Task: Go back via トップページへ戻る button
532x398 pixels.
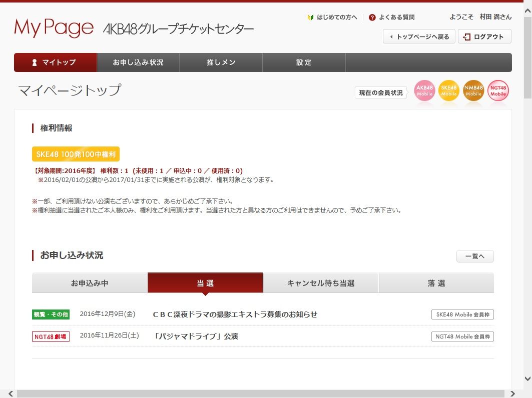Action: (419, 36)
